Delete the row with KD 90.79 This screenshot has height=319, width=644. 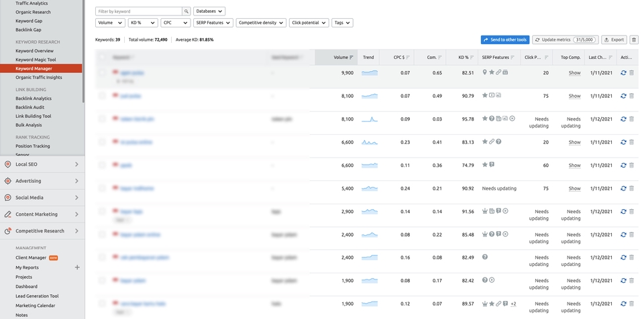(632, 96)
